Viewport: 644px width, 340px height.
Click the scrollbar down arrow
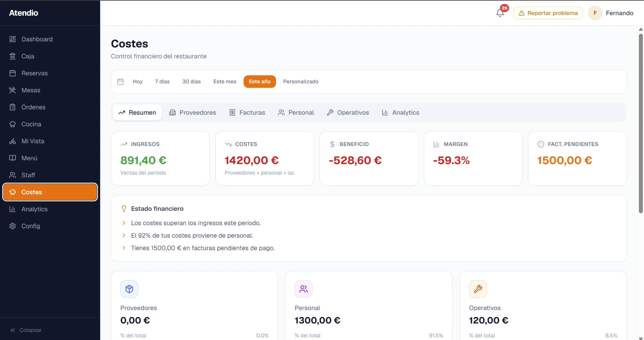641,338
